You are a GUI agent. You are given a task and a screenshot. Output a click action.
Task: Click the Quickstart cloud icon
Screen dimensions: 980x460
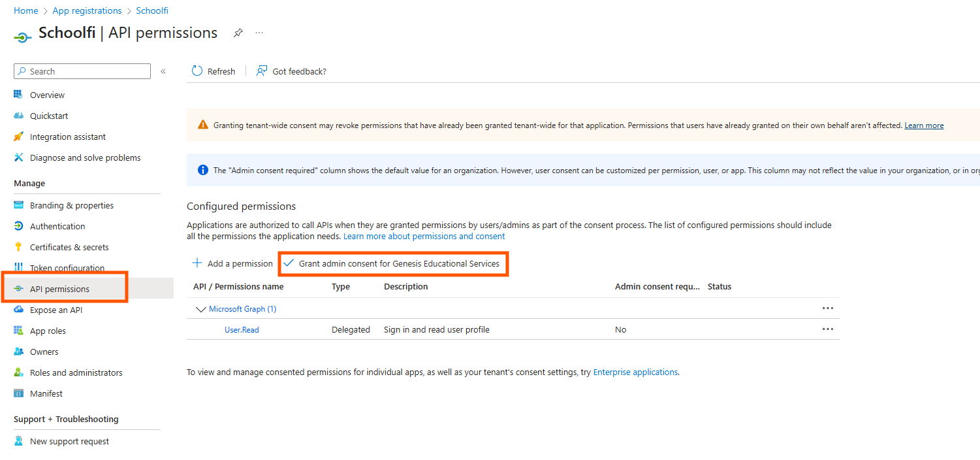coord(18,116)
